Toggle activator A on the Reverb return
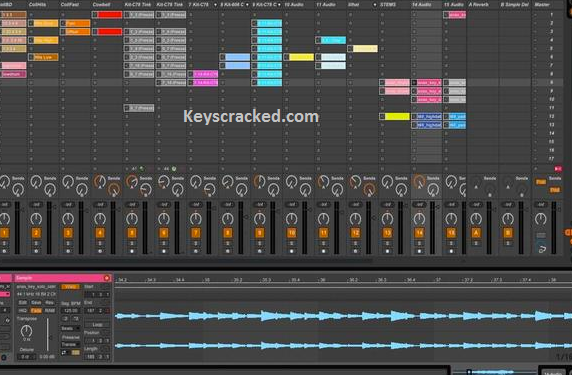The image size is (572, 375). [476, 233]
